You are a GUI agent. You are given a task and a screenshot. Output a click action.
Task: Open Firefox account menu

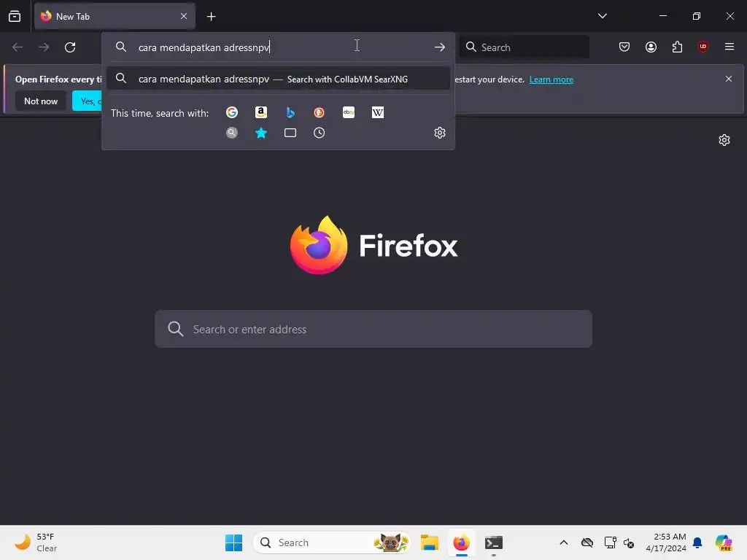tap(651, 47)
